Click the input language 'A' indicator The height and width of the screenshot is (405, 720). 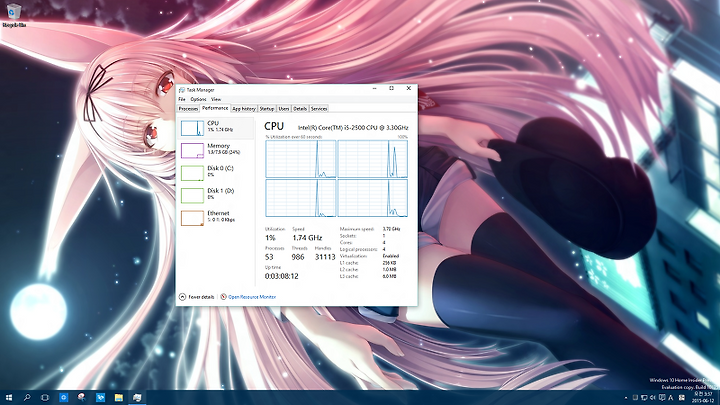[671, 398]
